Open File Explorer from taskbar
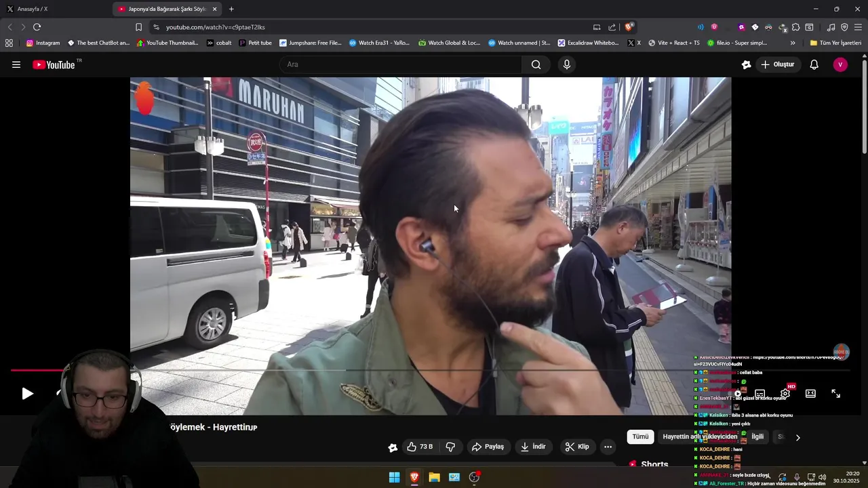 point(434,477)
